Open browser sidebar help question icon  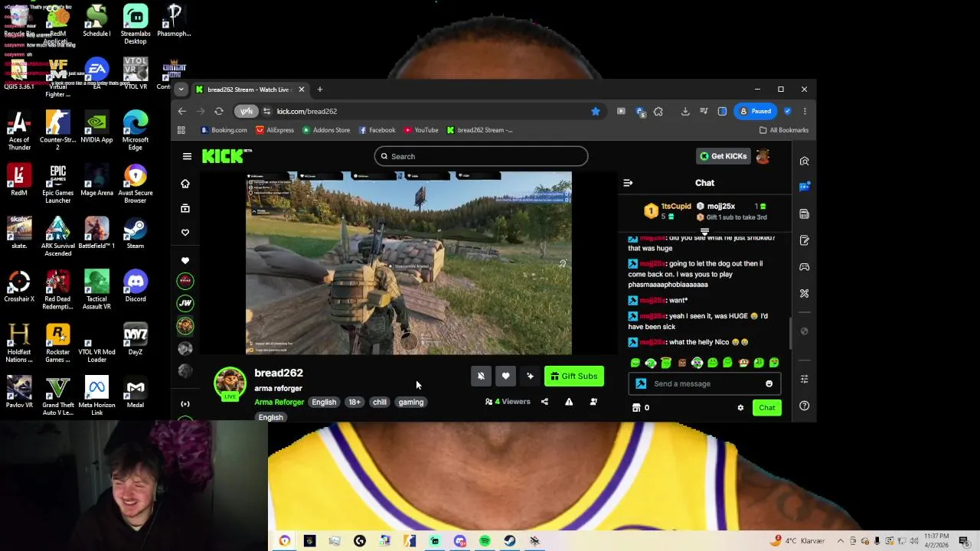pyautogui.click(x=804, y=406)
